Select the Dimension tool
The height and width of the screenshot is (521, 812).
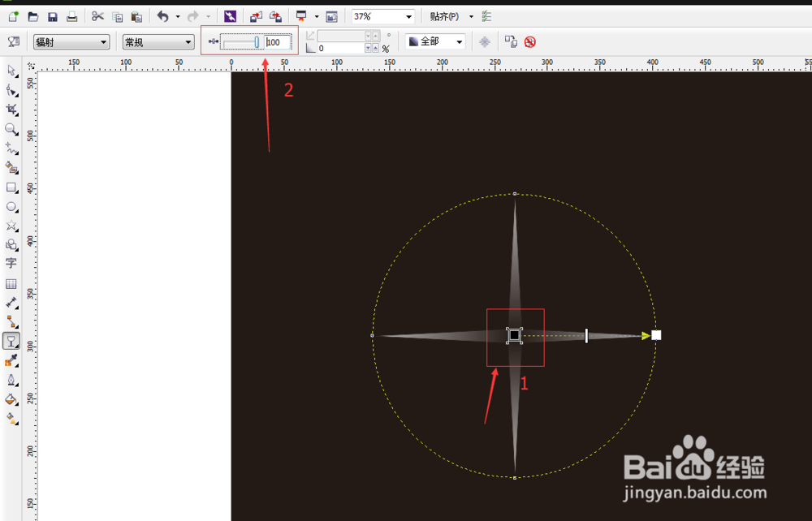(x=11, y=304)
